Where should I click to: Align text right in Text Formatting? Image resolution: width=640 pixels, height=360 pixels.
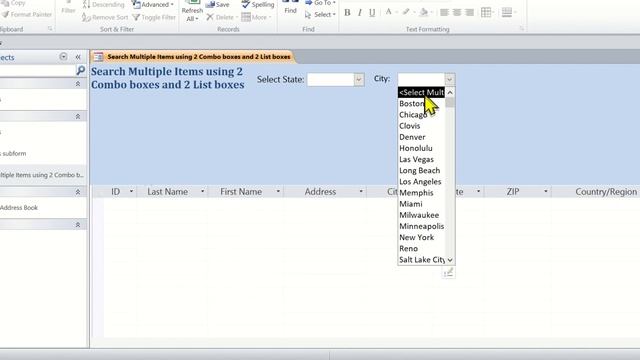[x=469, y=13]
